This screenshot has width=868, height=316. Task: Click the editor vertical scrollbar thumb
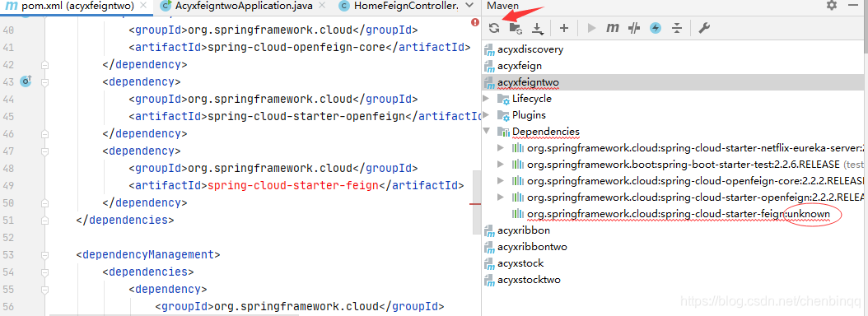coord(477,202)
